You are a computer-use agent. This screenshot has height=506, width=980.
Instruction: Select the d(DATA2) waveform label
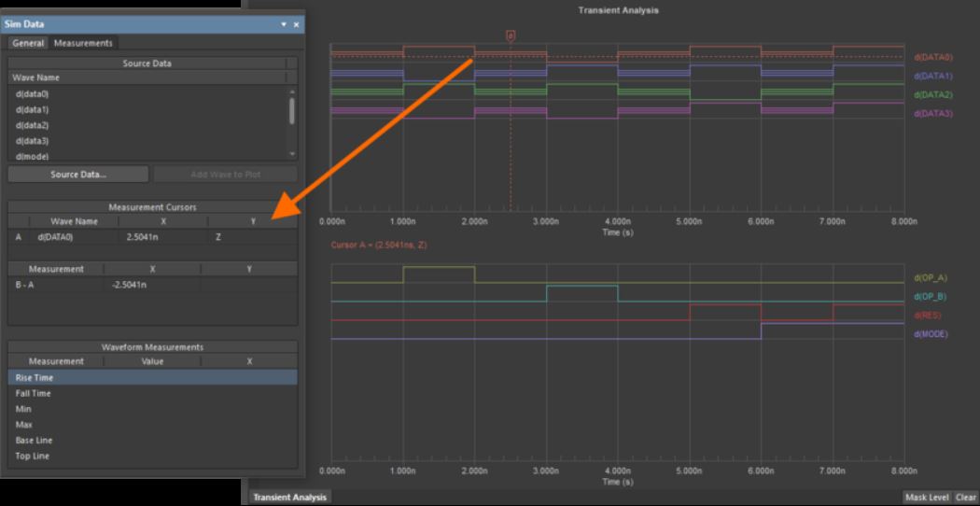933,95
